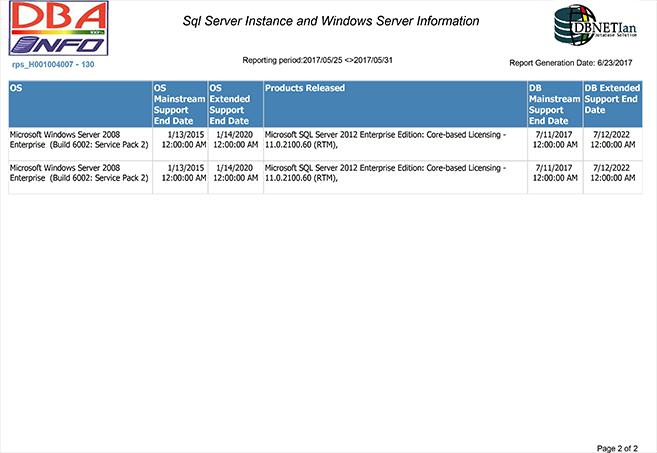Click second row 7/11/2017 date cell

pyautogui.click(x=555, y=177)
